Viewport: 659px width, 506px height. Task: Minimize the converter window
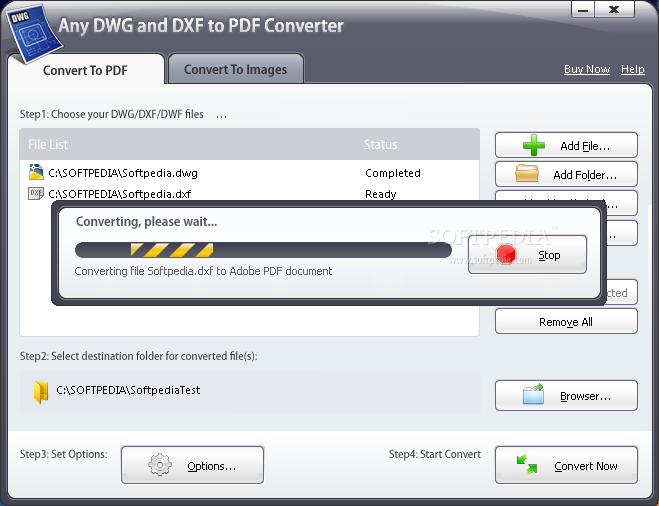pyautogui.click(x=583, y=10)
